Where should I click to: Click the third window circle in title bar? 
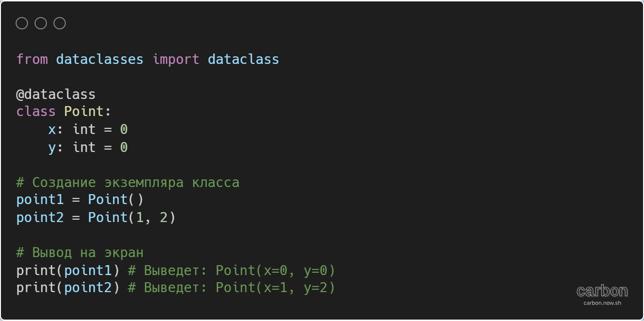(x=60, y=23)
